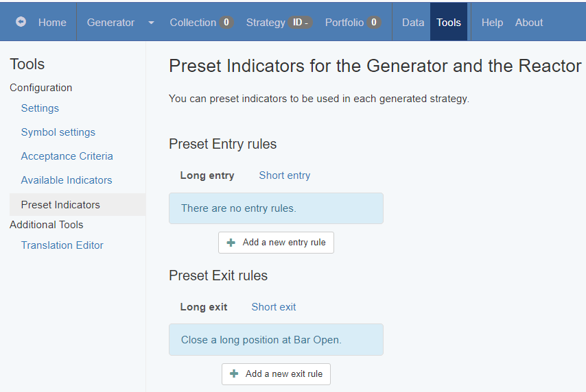Open the Generator page
This screenshot has width=586, height=392.
[x=110, y=23]
